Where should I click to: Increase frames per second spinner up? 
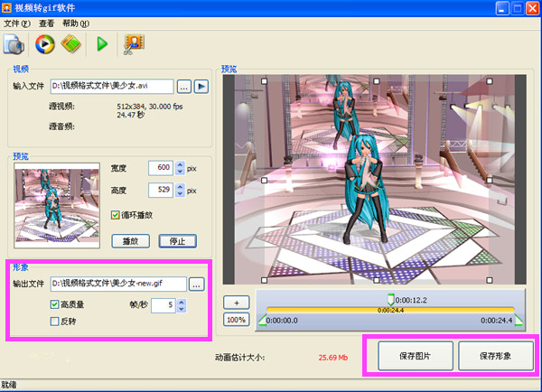pyautogui.click(x=182, y=302)
